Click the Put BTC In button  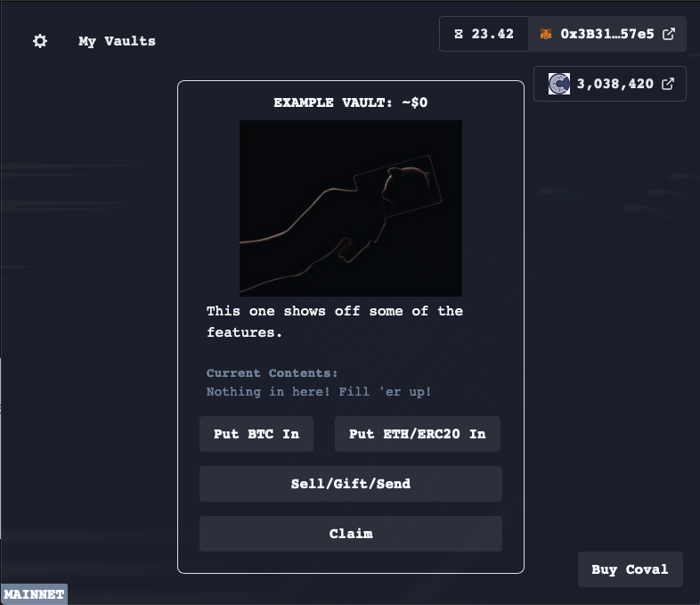click(256, 434)
